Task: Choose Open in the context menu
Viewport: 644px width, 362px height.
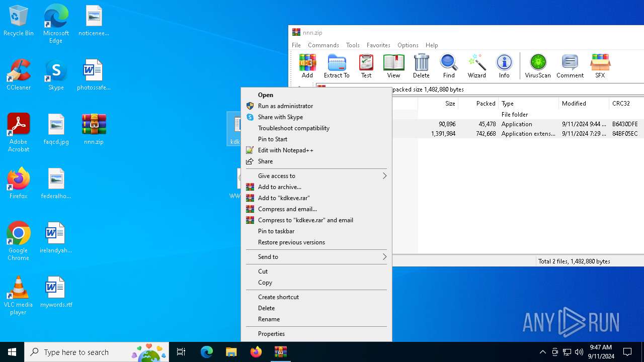Action: (x=316, y=95)
